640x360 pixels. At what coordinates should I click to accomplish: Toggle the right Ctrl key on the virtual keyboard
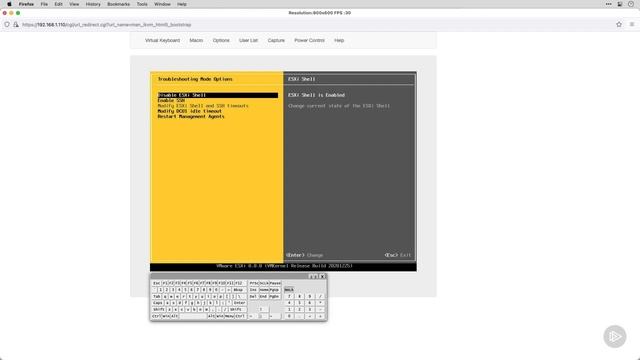click(241, 316)
